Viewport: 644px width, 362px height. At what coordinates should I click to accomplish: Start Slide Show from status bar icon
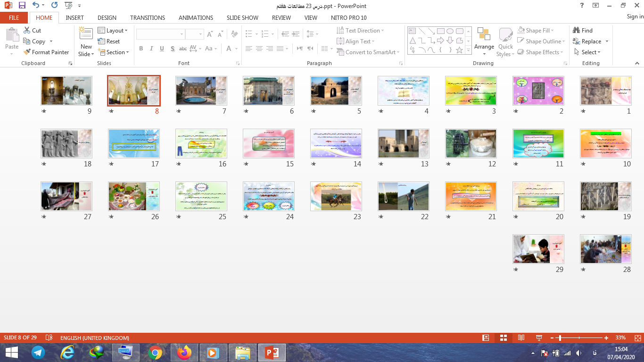pos(539,338)
